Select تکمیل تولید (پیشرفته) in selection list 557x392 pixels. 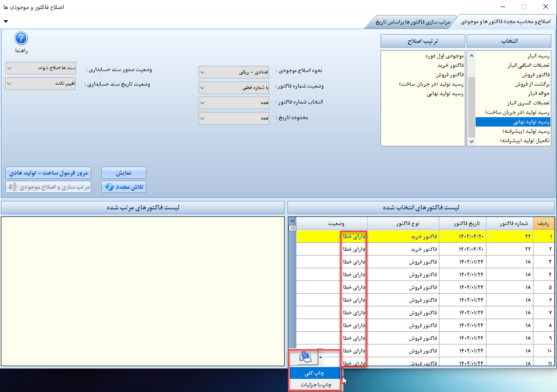(513, 141)
